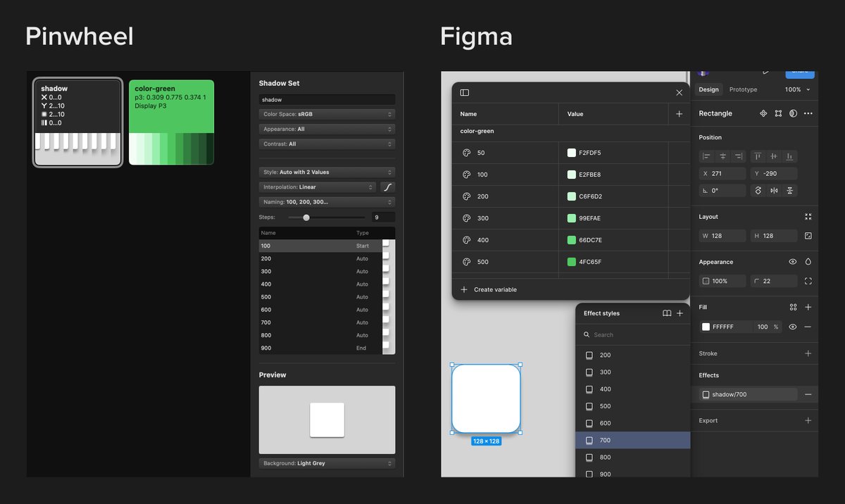The height and width of the screenshot is (504, 845).
Task: Remove the FFFFFF fill
Action: 808,327
